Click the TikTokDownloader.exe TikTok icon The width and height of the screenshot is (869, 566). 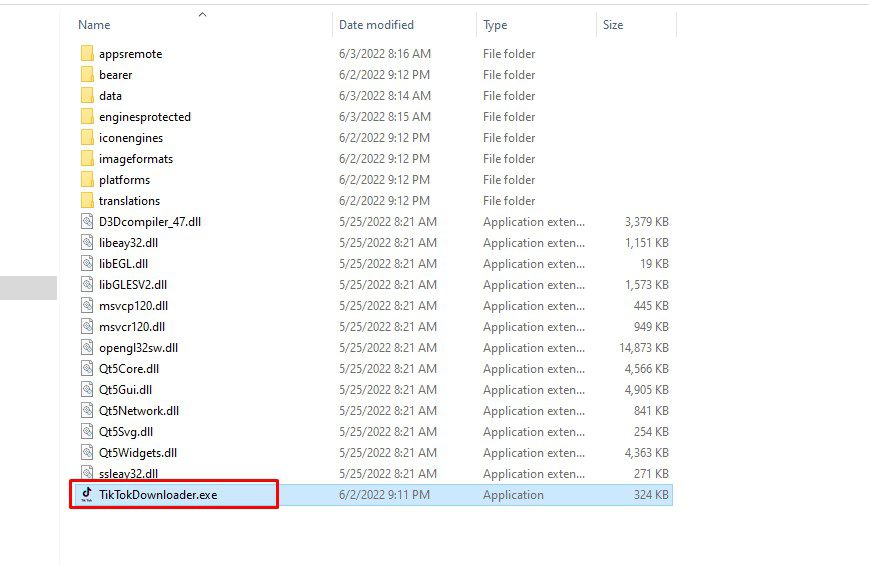coord(87,494)
